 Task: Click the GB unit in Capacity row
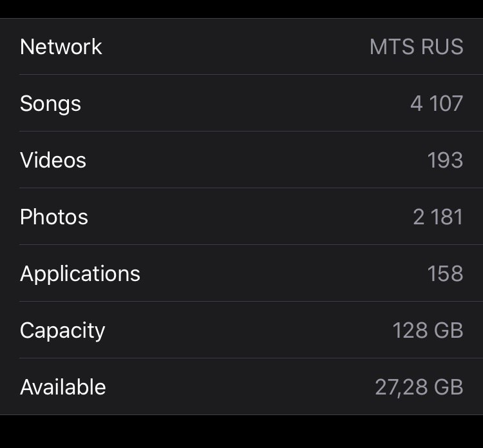point(448,330)
